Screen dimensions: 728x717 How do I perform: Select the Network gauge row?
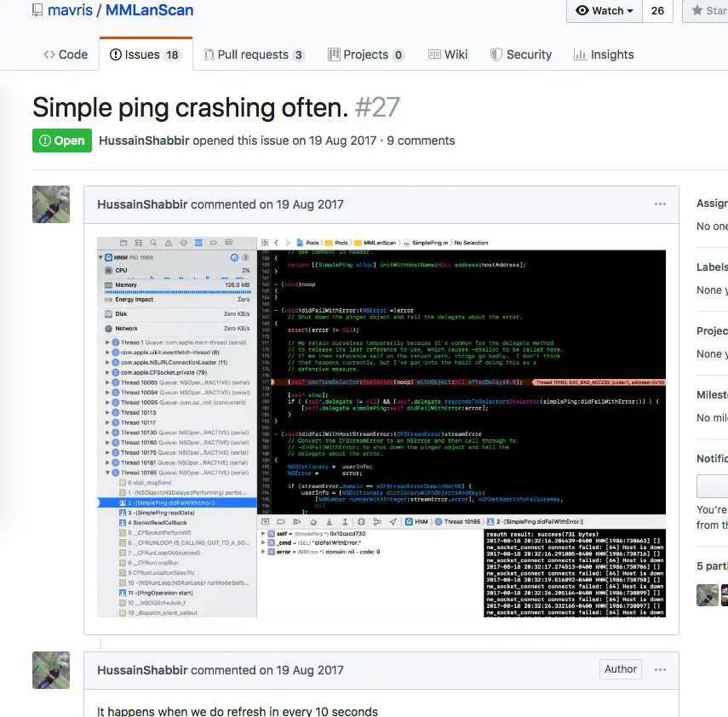pyautogui.click(x=177, y=329)
